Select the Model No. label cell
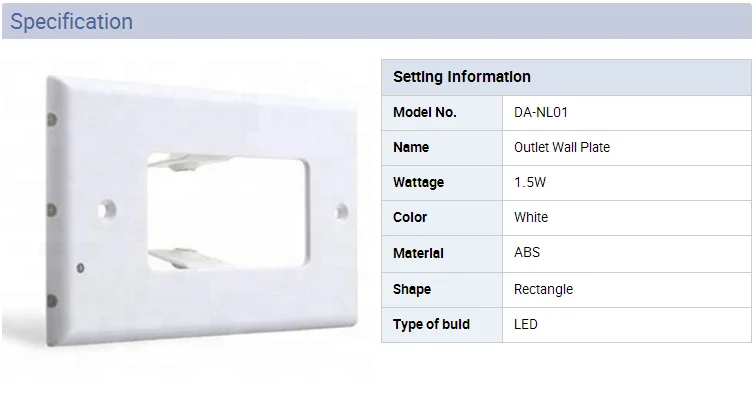The height and width of the screenshot is (411, 756). point(424,112)
